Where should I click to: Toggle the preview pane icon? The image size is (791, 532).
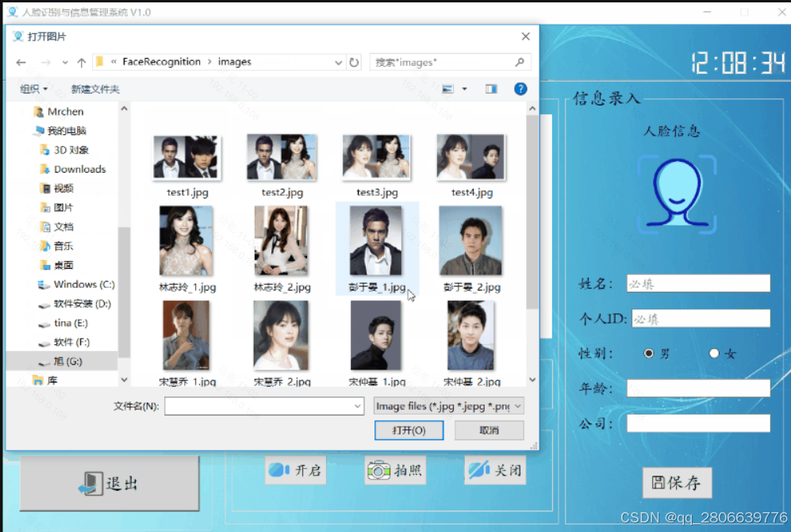[491, 90]
